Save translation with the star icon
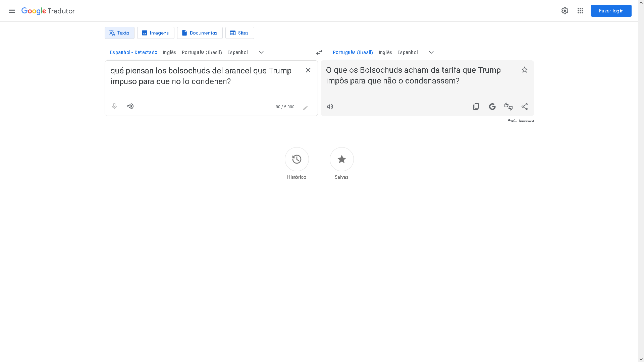Viewport: 644px width, 362px height. [x=525, y=70]
